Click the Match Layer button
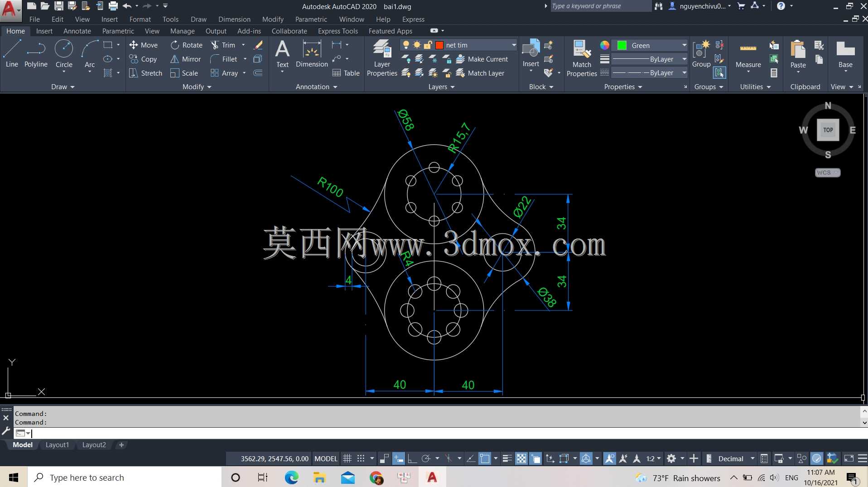Viewport: 868px width, 487px height. 480,73
